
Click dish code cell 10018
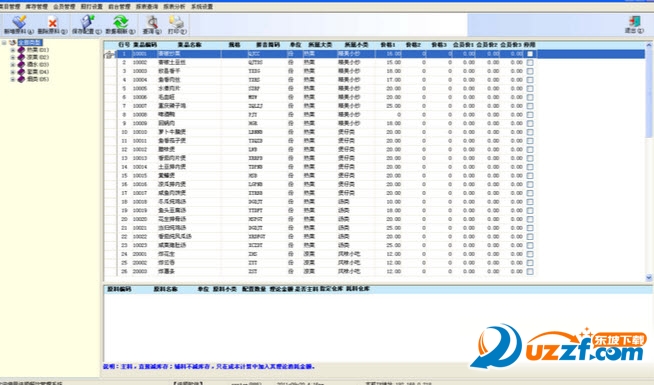140,202
